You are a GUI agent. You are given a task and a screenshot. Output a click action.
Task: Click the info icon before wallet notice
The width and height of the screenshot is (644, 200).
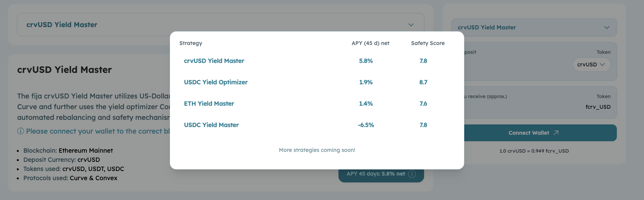pyautogui.click(x=21, y=131)
